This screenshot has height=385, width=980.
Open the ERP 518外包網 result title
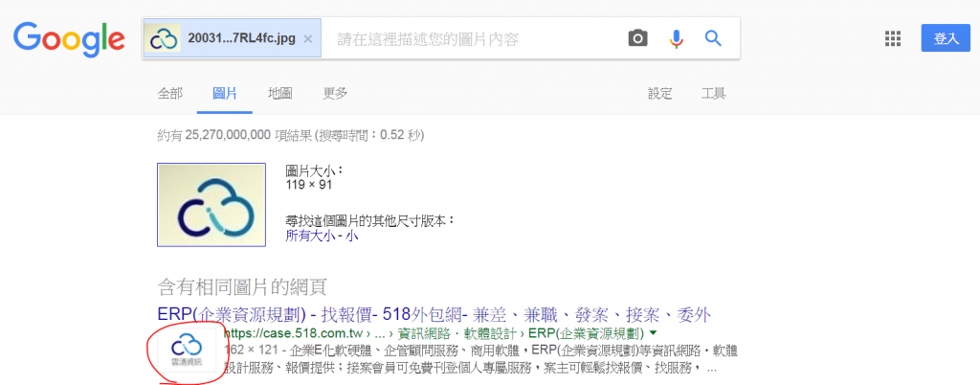tap(434, 314)
